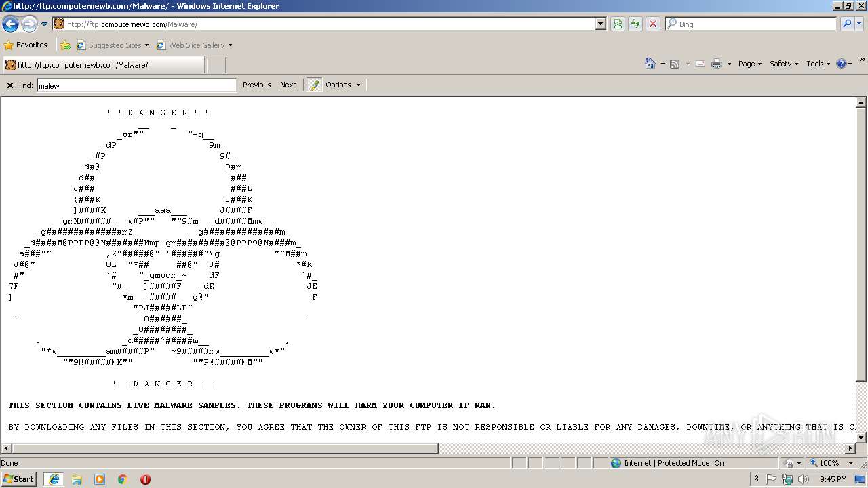The width and height of the screenshot is (868, 488).
Task: Click the Help question mark icon
Action: [x=842, y=64]
